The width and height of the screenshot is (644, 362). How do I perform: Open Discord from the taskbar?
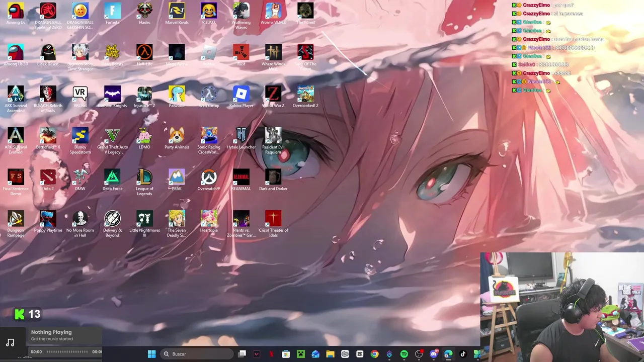(434, 354)
